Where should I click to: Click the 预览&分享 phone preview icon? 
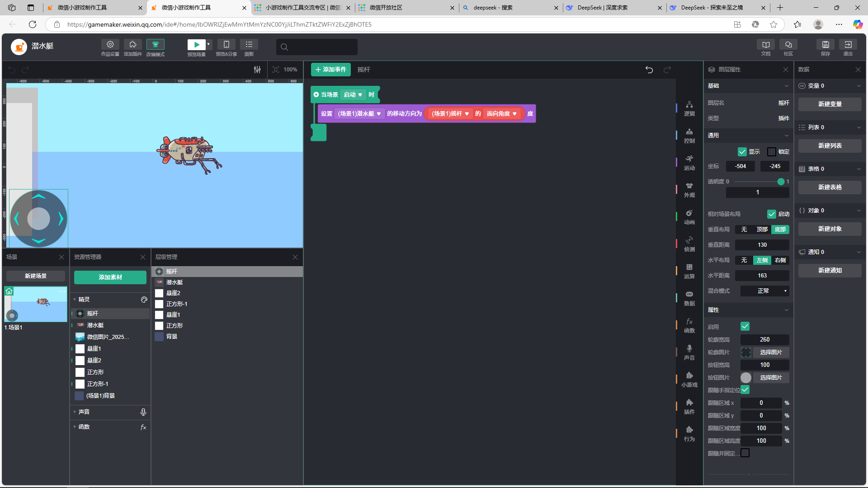tap(226, 44)
